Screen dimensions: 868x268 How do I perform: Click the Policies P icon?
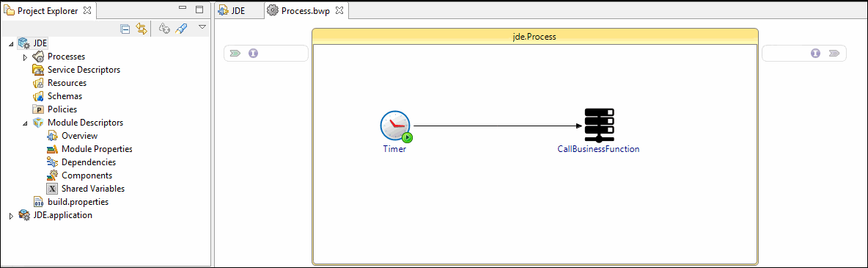(38, 109)
